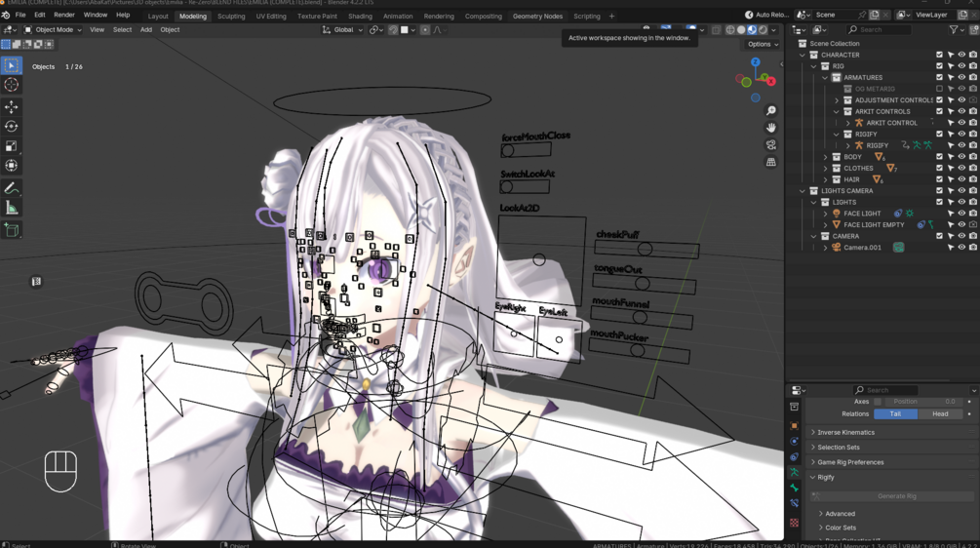
Task: Activate the 3D Cursor tool
Action: pos(12,85)
